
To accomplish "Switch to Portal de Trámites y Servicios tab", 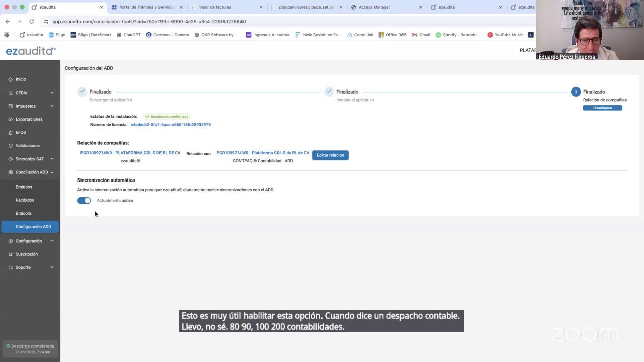I will click(146, 7).
